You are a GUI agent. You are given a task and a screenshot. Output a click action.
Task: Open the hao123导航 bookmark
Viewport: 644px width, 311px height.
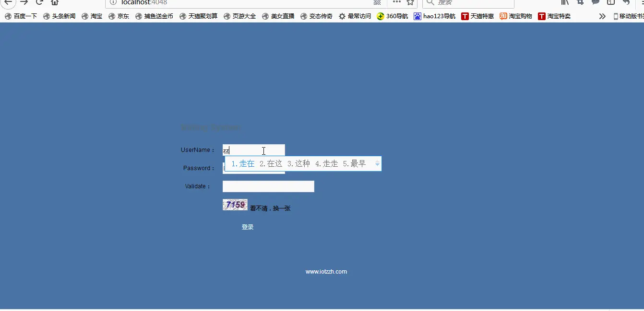click(435, 16)
